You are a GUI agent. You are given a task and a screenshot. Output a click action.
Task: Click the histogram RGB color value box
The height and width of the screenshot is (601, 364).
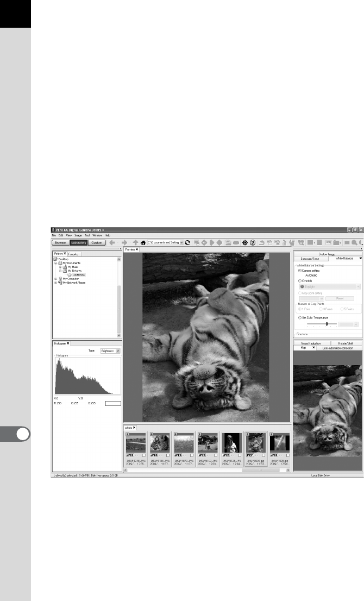tap(113, 404)
